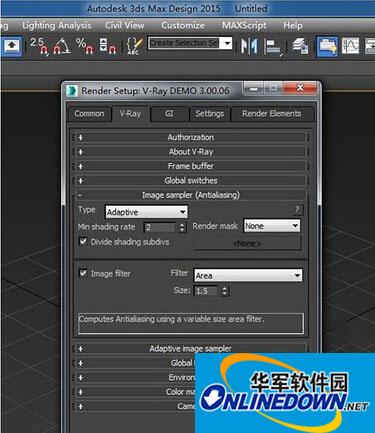Toggle Percent Snap tool
375x433 pixels.
pyautogui.click(x=85, y=46)
